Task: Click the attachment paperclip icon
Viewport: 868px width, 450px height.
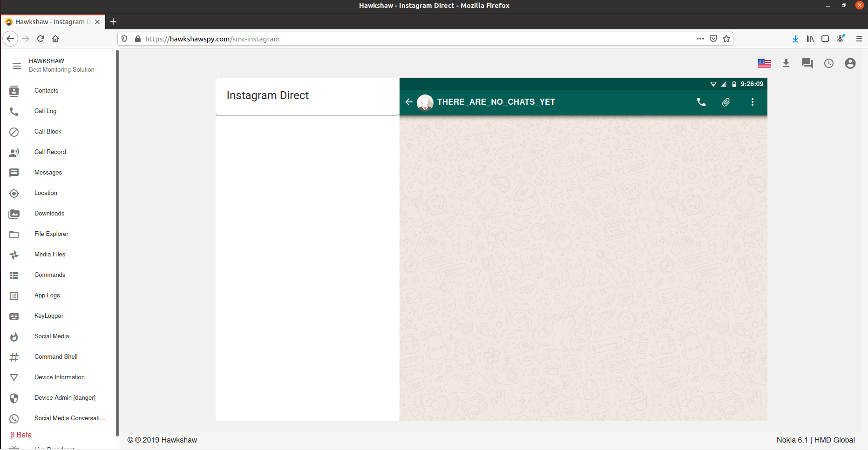Action: 726,102
